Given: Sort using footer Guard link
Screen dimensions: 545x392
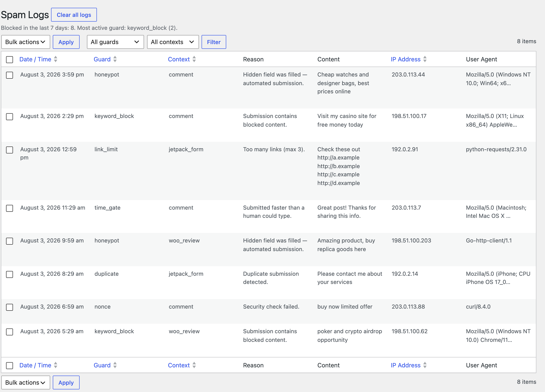Looking at the screenshot, I should click(102, 365).
